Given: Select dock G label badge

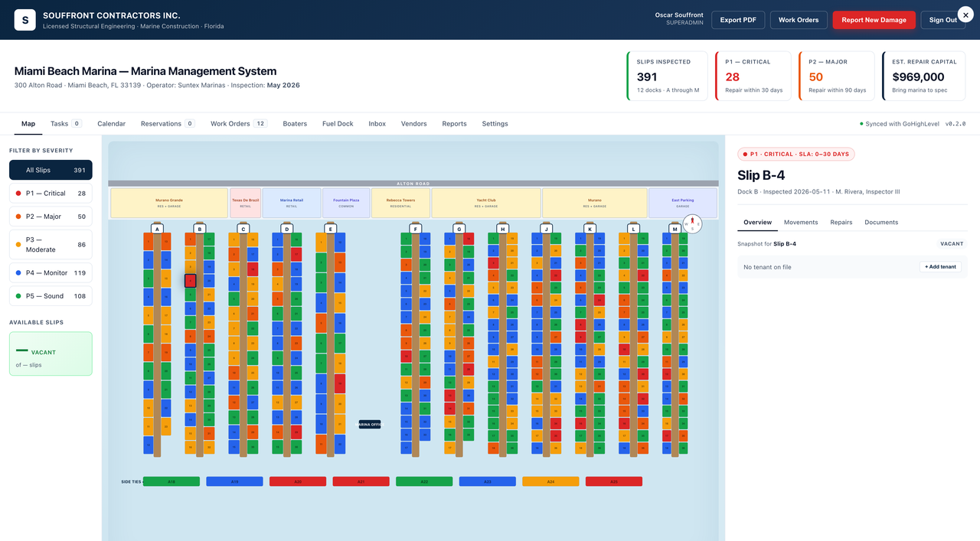Looking at the screenshot, I should (x=459, y=229).
